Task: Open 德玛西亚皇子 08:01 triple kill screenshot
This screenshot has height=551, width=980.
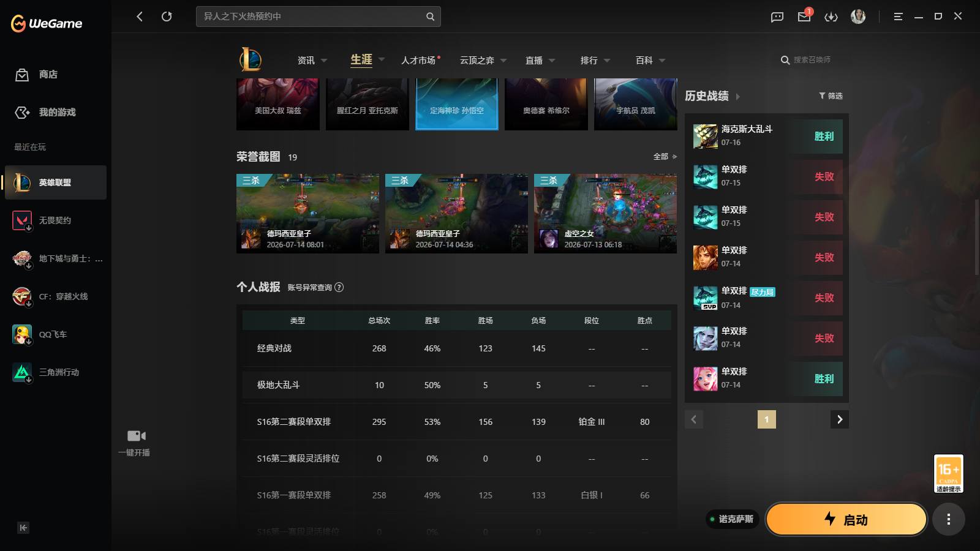Action: (x=307, y=214)
